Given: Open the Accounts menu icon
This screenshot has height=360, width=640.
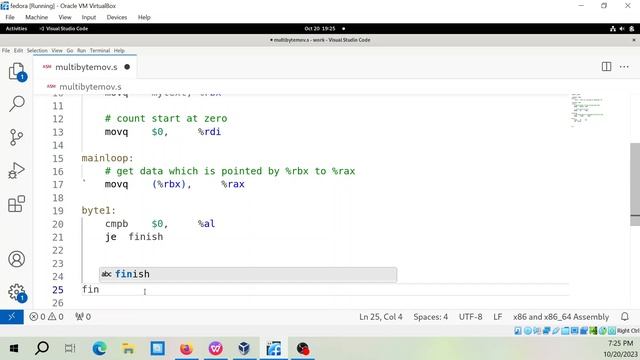Looking at the screenshot, I should coord(17,259).
